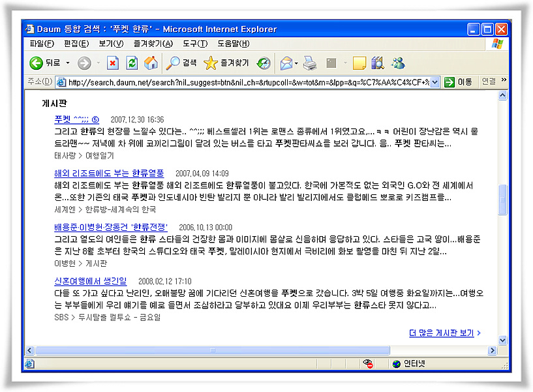533x392 pixels.
Task: Click the date '2006.10.13 00:00'
Action: point(206,227)
